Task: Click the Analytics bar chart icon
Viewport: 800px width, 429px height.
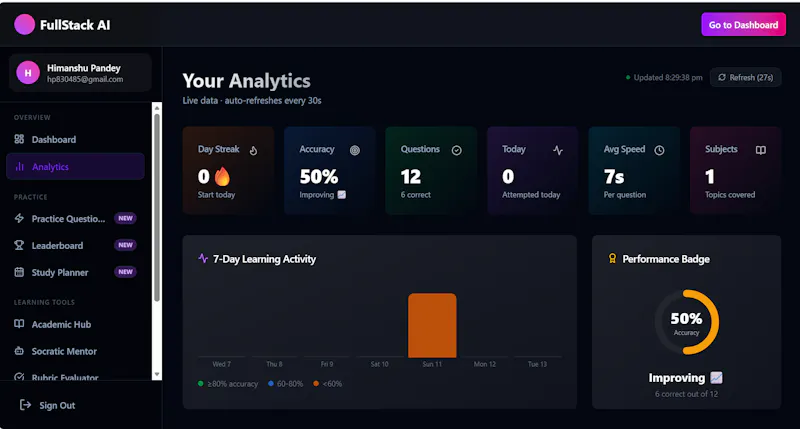Action: pyautogui.click(x=20, y=166)
